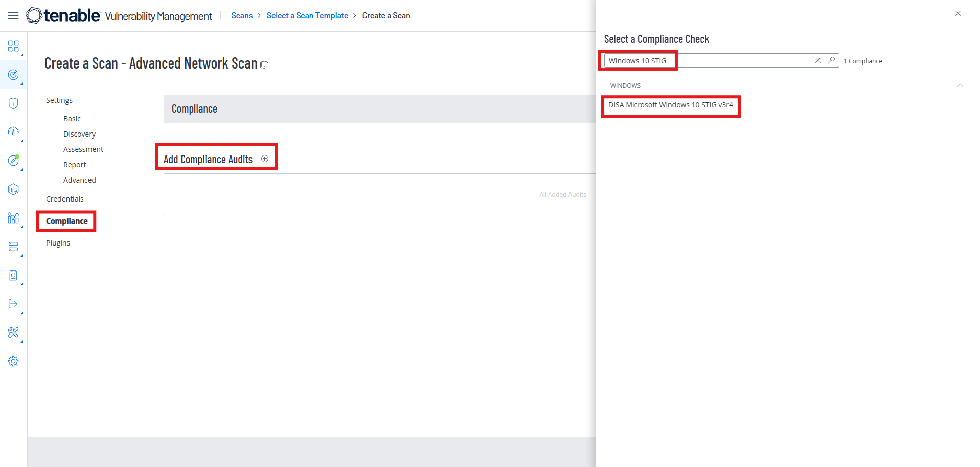This screenshot has height=467, width=980.
Task: Switch to the Credentials tab
Action: coord(64,199)
